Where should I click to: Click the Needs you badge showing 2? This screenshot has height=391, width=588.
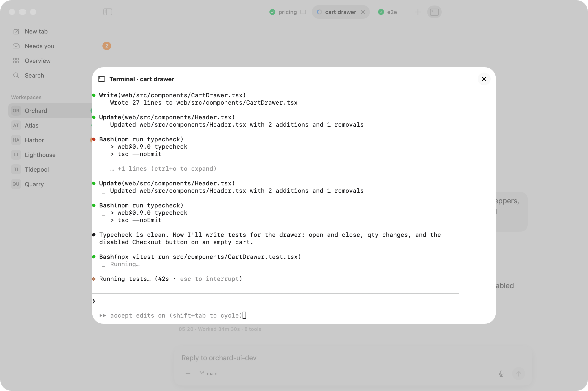[107, 46]
